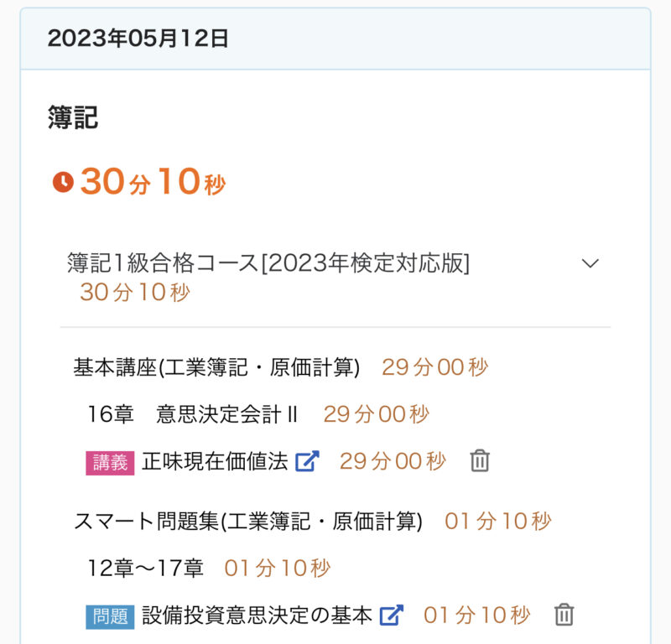The width and height of the screenshot is (671, 644).
Task: Delete the 正味現在価値法 lecture record
Action: point(480,461)
